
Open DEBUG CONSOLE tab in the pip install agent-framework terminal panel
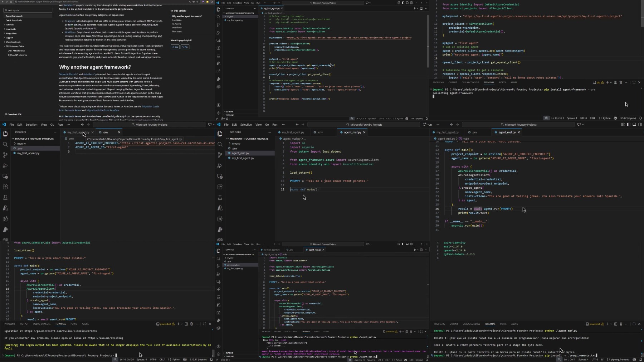pos(470,82)
